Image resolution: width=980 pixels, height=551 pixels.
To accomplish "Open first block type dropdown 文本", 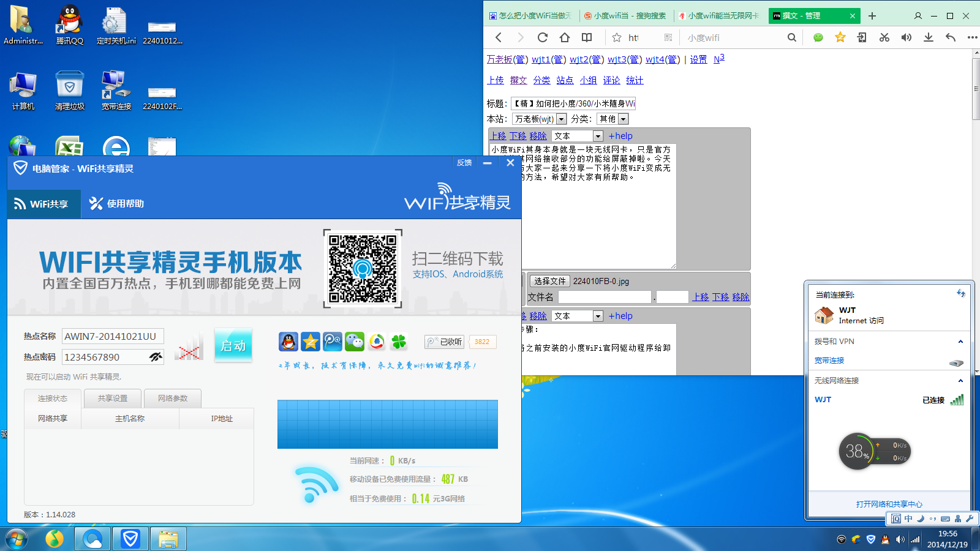I will click(578, 136).
